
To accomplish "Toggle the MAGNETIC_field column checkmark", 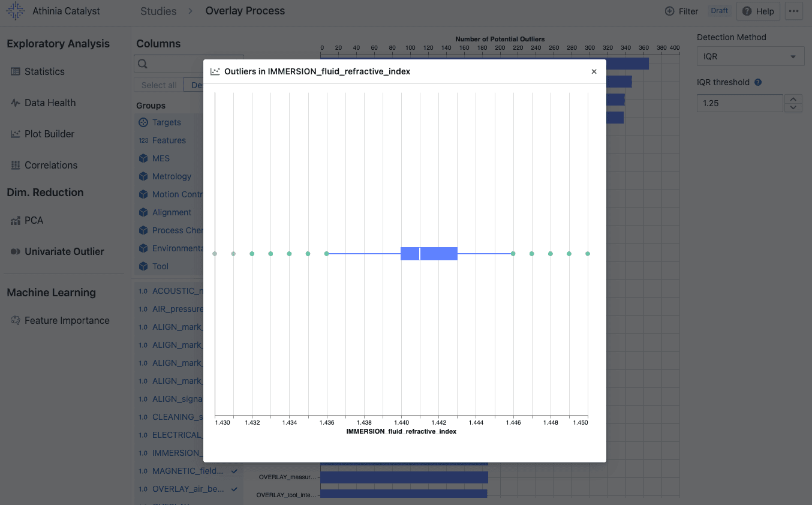I will point(234,471).
